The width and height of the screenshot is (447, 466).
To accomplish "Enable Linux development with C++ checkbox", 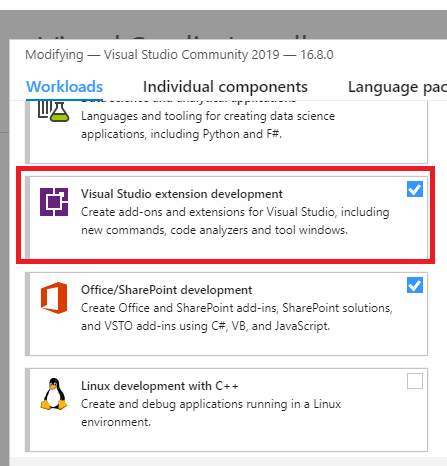I will (x=415, y=381).
